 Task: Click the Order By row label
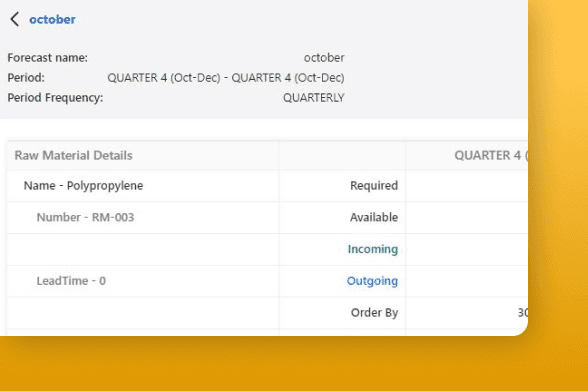(x=374, y=313)
